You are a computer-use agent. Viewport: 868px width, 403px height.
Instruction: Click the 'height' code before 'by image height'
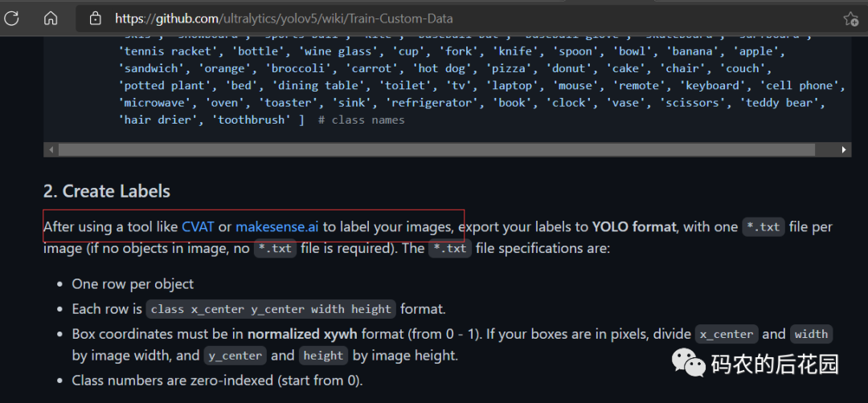323,356
